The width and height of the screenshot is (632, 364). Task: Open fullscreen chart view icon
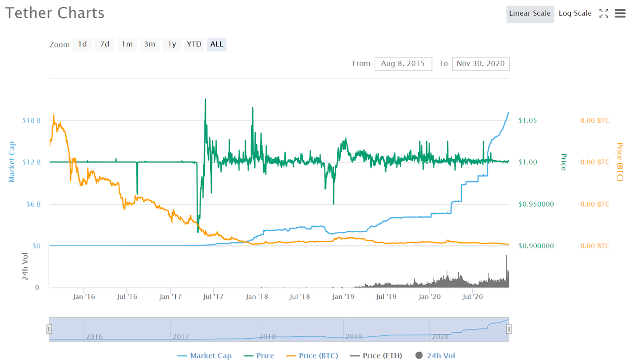tap(603, 13)
